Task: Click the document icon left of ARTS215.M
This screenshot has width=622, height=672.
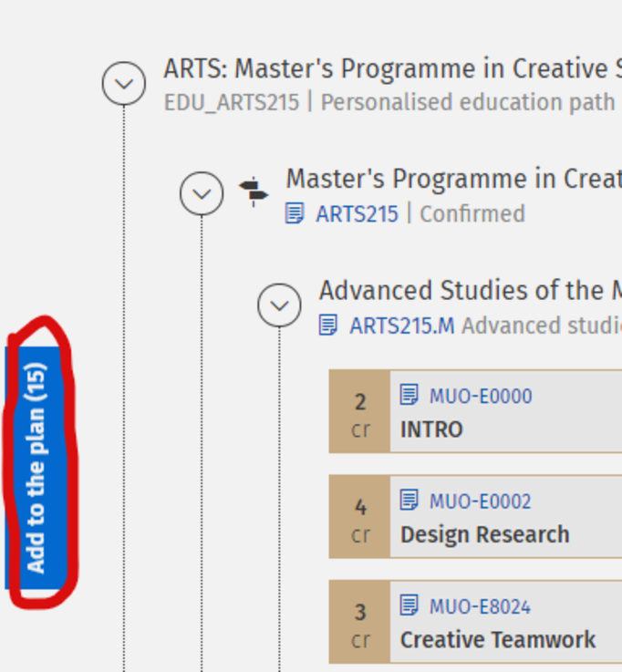Action: (328, 326)
